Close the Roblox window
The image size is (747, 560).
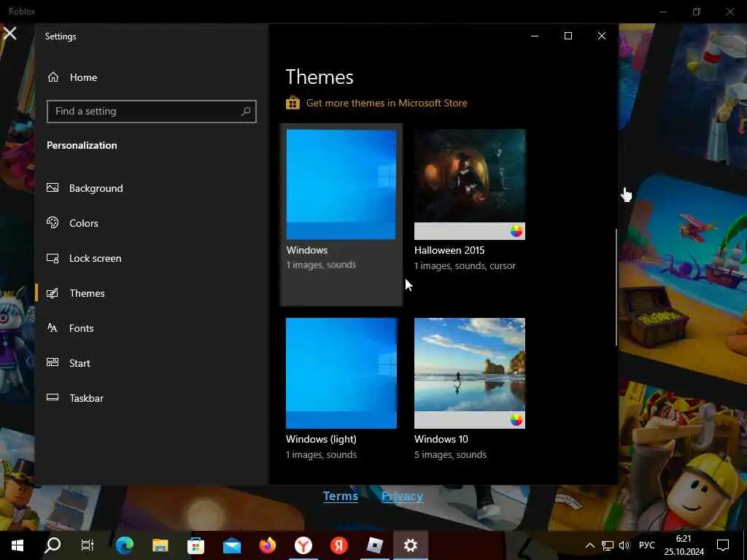[x=729, y=12]
